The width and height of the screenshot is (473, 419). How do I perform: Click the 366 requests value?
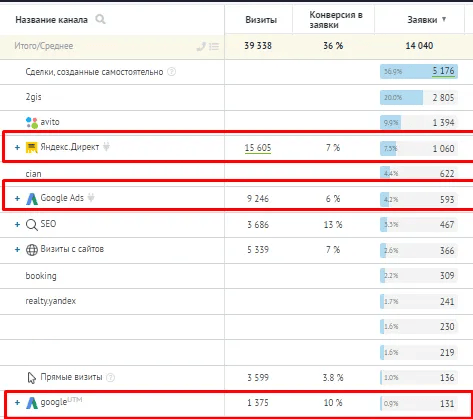point(447,250)
